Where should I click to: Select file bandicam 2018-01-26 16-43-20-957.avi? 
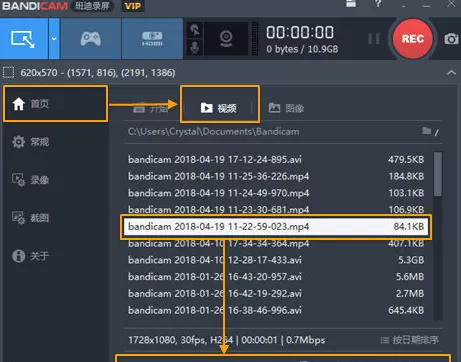coord(276,276)
